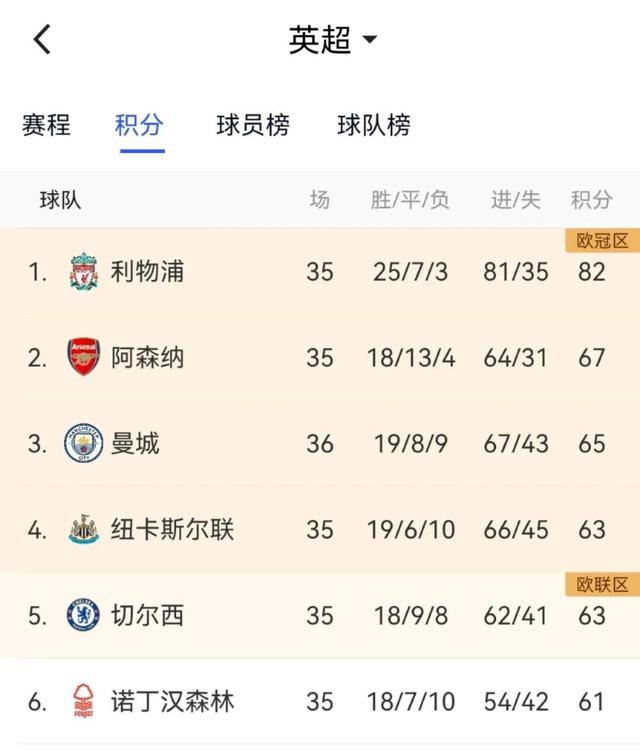Image resolution: width=640 pixels, height=753 pixels.
Task: Tap the Arsenal club crest
Action: pos(84,357)
